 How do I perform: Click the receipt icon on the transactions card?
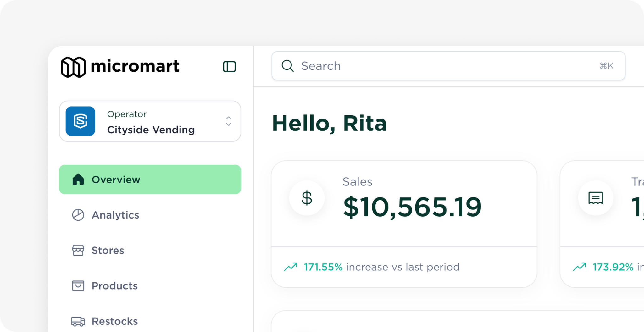point(596,198)
